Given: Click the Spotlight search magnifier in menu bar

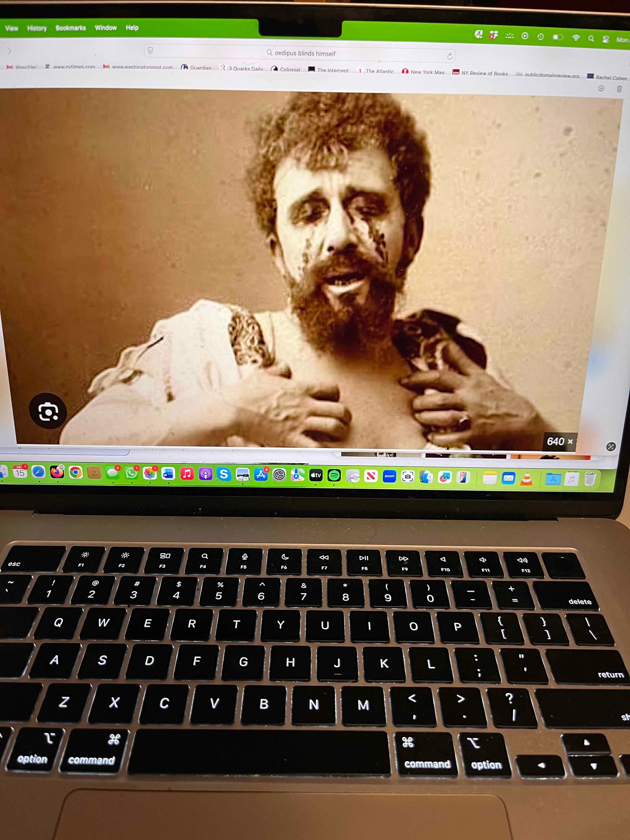Looking at the screenshot, I should coord(591,38).
